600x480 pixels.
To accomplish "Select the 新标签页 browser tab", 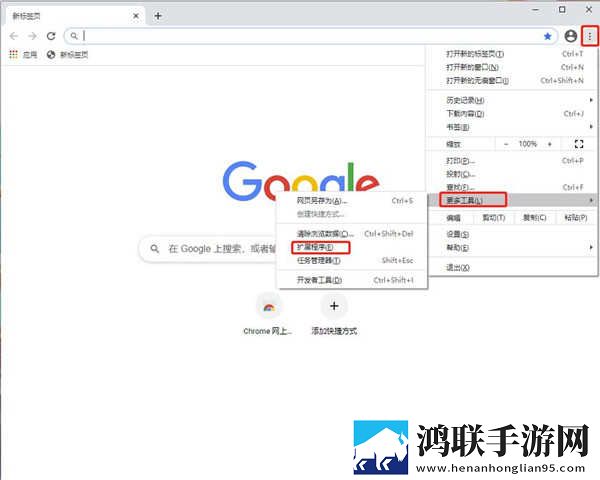I will point(75,16).
